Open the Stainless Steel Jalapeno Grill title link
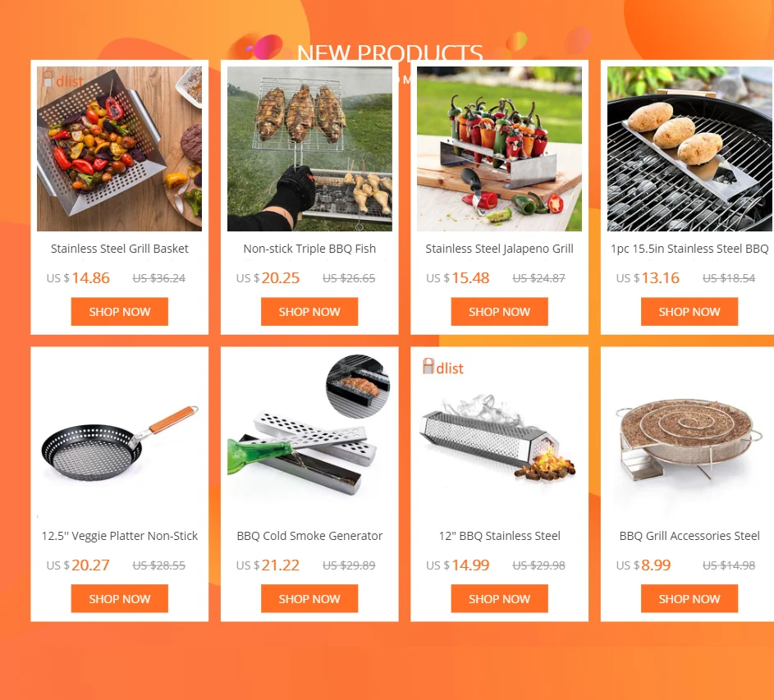Screen dimensions: 774x700 [500, 249]
